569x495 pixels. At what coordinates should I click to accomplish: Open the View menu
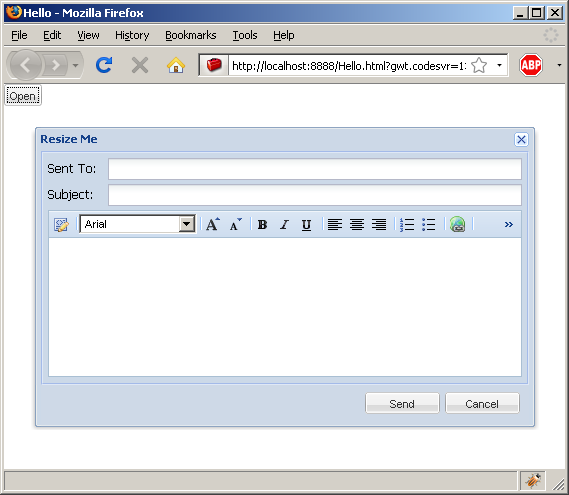pos(88,35)
